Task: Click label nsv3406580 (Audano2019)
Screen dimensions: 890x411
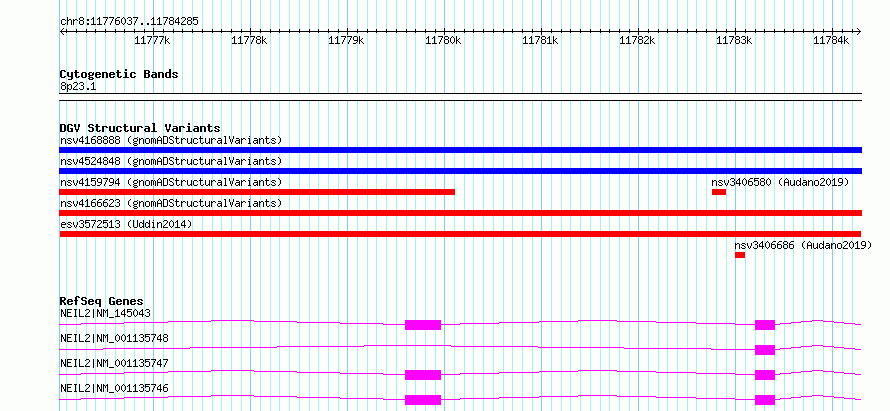Action: pos(780,182)
